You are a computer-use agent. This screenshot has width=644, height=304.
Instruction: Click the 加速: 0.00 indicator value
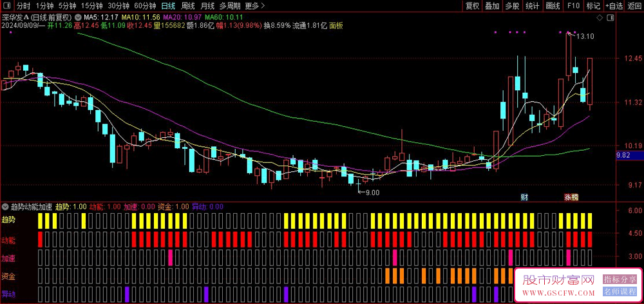pyautogui.click(x=139, y=206)
